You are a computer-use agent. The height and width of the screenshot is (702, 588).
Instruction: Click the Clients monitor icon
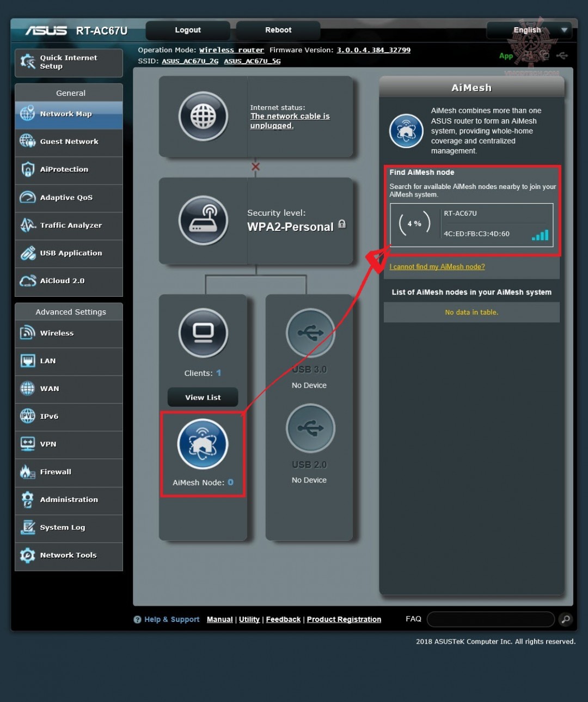(203, 333)
